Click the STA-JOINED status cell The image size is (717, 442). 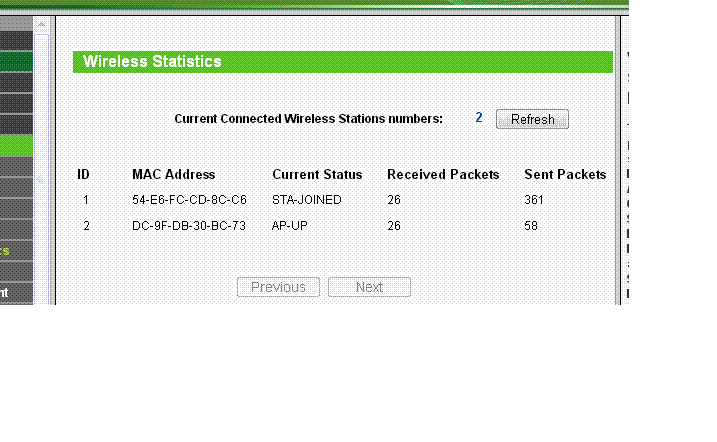pos(307,200)
